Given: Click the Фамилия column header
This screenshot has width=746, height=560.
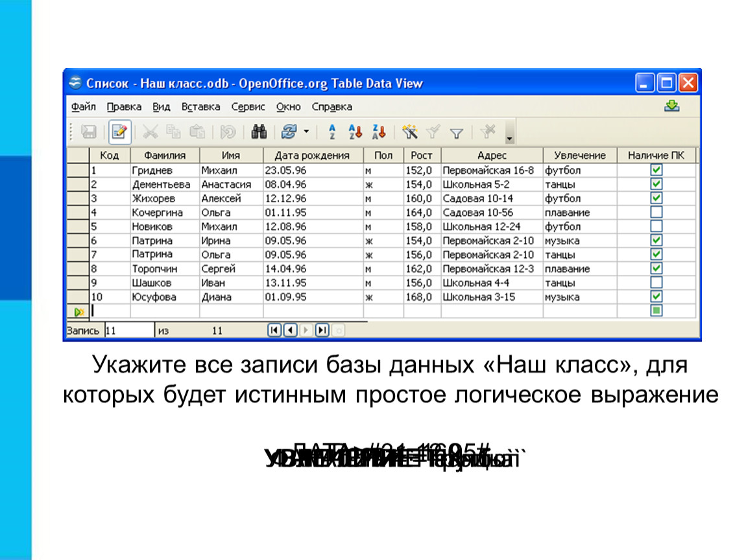Looking at the screenshot, I should 165,156.
